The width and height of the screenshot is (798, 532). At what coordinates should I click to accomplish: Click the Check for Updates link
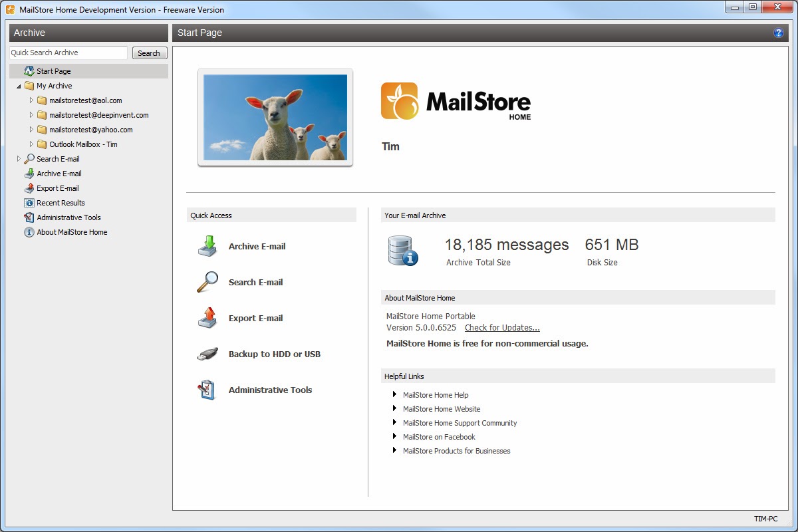(502, 328)
